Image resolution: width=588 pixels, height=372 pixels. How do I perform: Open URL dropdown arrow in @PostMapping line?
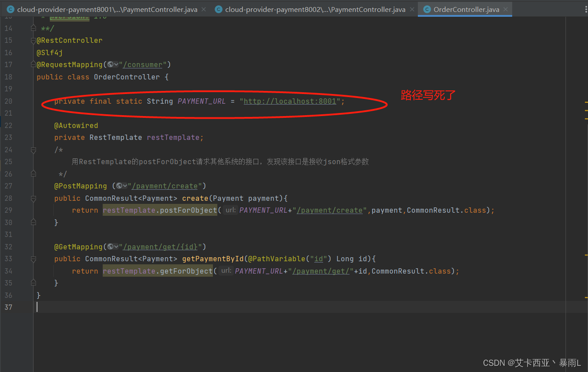[x=125, y=186]
